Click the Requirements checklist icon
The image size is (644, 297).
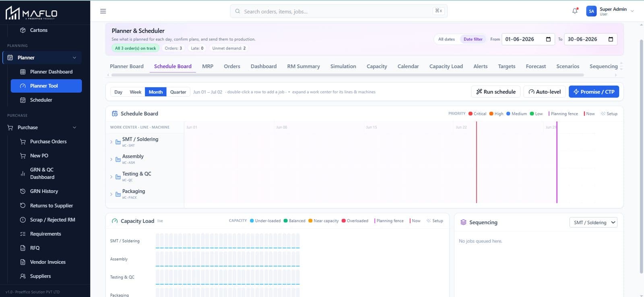[23, 234]
